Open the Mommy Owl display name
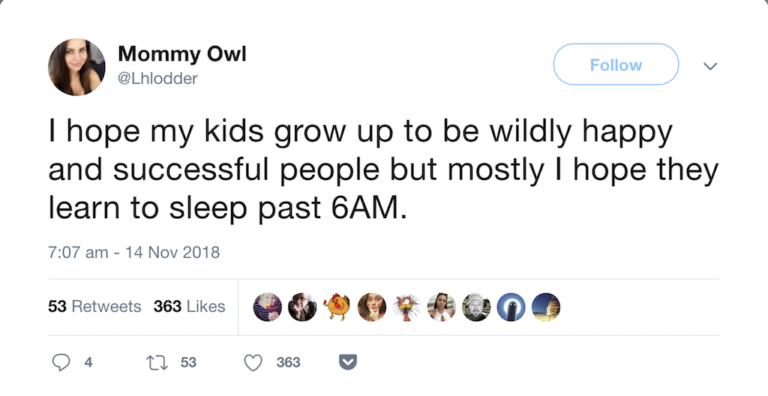 tap(182, 53)
